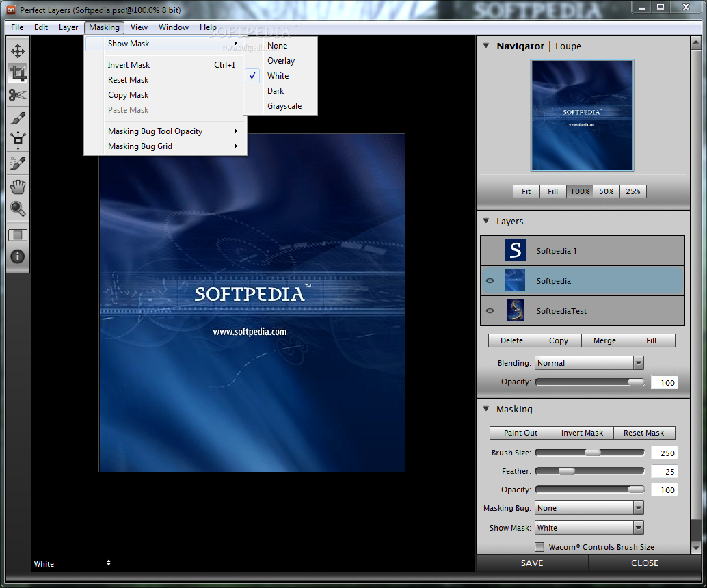Image resolution: width=707 pixels, height=588 pixels.
Task: Click the Softpedia layer thumbnail
Action: pos(516,280)
